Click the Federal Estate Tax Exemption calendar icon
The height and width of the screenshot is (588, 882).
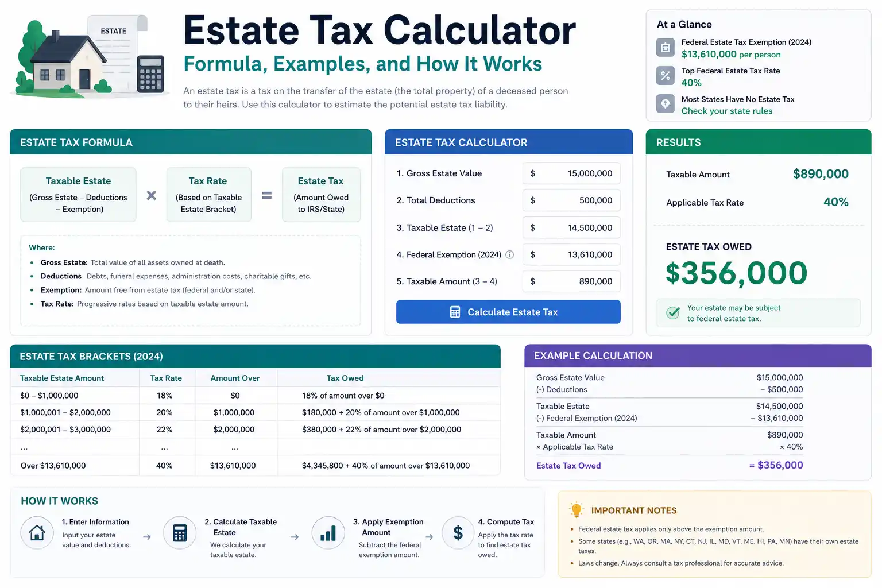coord(666,48)
